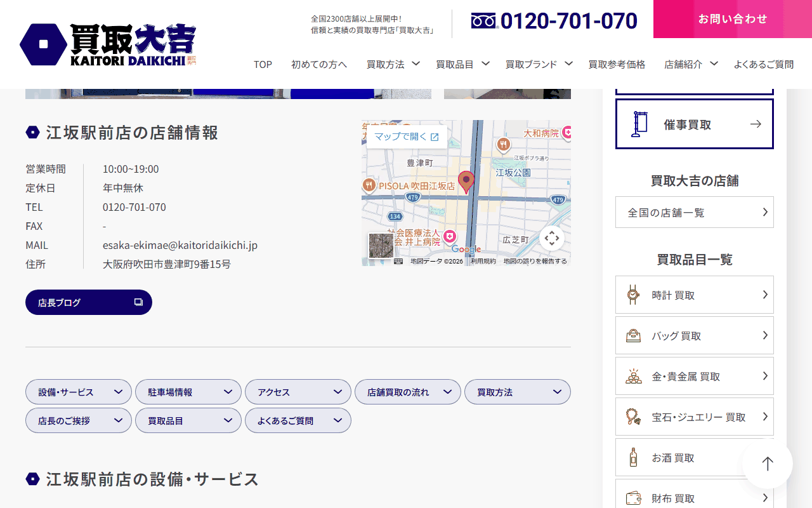Click the よくあるご質問 header menu item
The image size is (812, 508).
[x=764, y=64]
